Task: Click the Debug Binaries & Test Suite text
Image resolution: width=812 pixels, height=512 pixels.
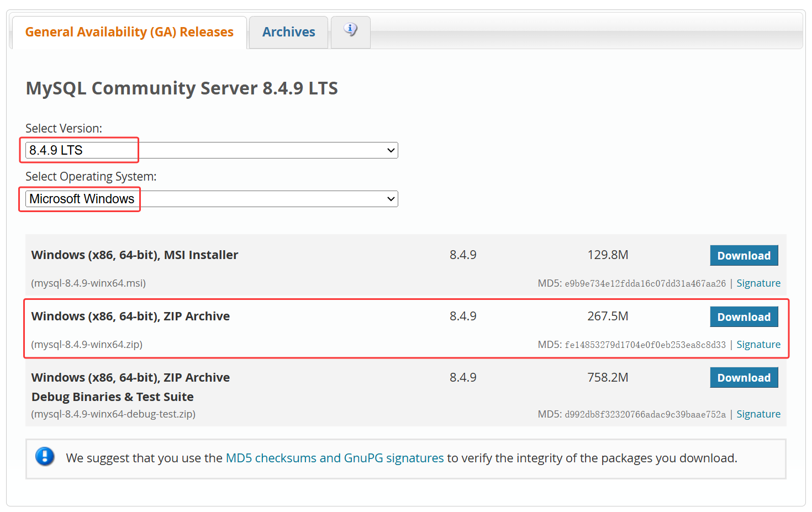Action: pyautogui.click(x=113, y=397)
